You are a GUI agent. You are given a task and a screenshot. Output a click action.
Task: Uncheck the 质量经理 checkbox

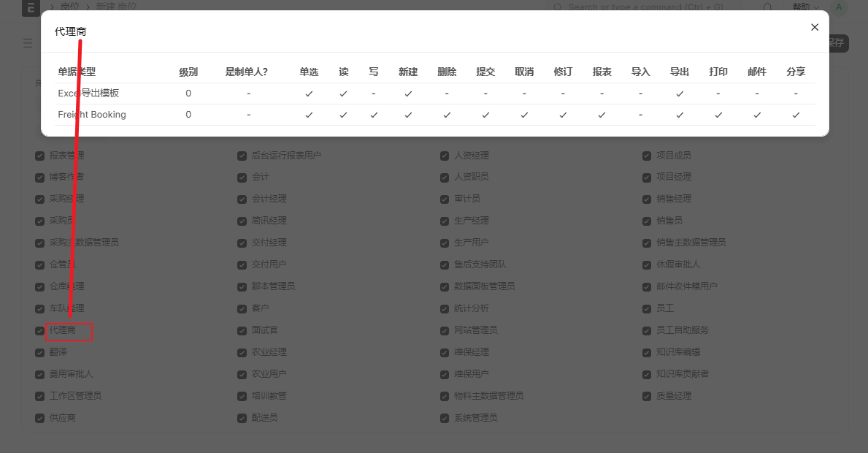[647, 396]
